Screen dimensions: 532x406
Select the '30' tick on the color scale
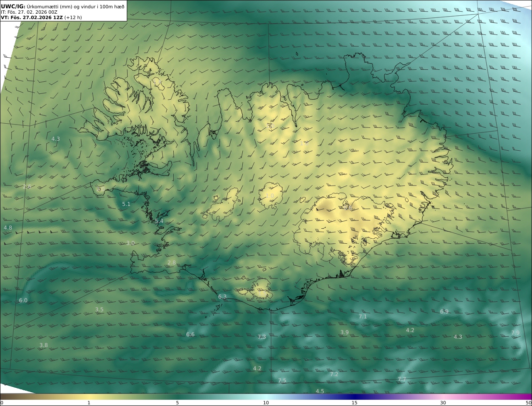tap(443, 403)
